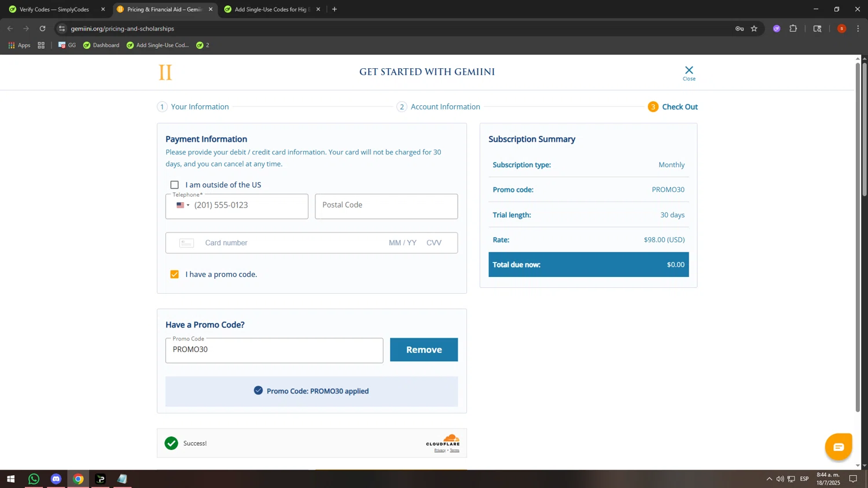The image size is (868, 488).
Task: Open the support chat bubble
Action: (838, 447)
